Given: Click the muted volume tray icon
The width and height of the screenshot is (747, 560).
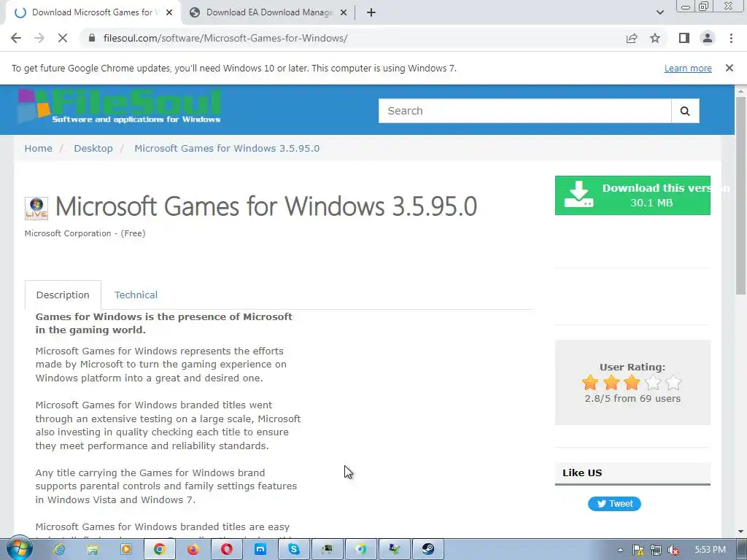Looking at the screenshot, I should (673, 550).
